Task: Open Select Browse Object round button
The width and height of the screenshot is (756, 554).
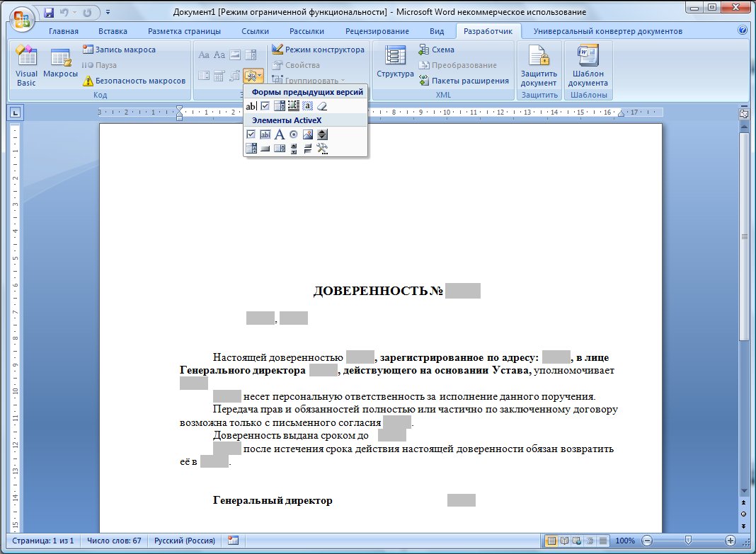Action: point(743,514)
